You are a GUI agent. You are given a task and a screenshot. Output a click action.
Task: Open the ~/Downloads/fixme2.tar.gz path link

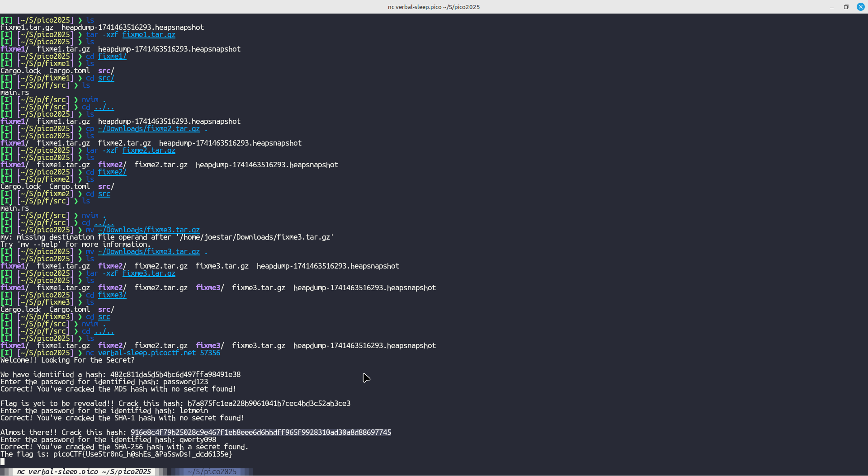point(149,129)
